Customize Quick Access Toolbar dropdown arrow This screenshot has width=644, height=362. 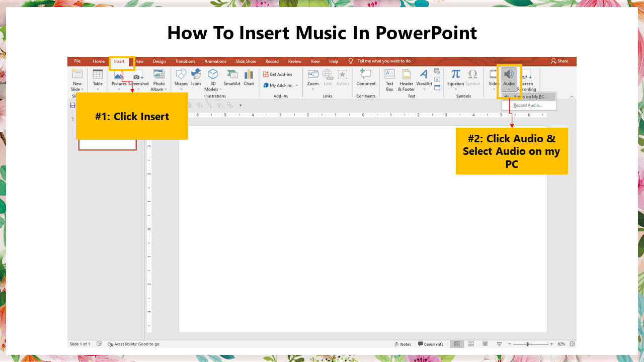[240, 106]
